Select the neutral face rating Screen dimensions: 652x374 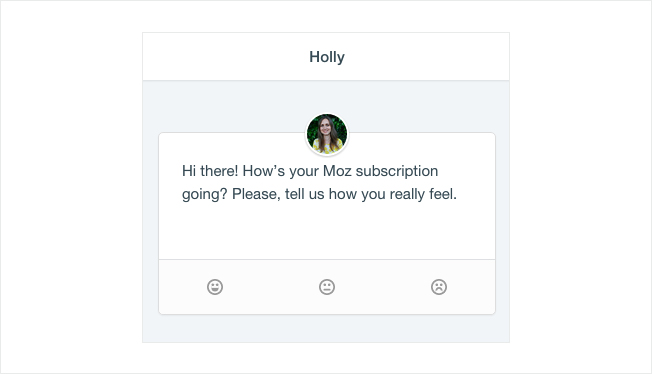click(327, 287)
